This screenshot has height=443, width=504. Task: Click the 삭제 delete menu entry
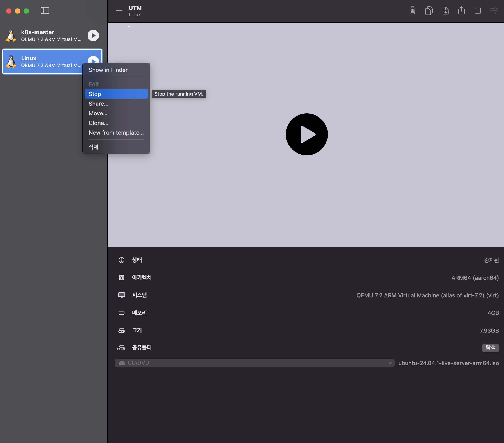(x=94, y=147)
